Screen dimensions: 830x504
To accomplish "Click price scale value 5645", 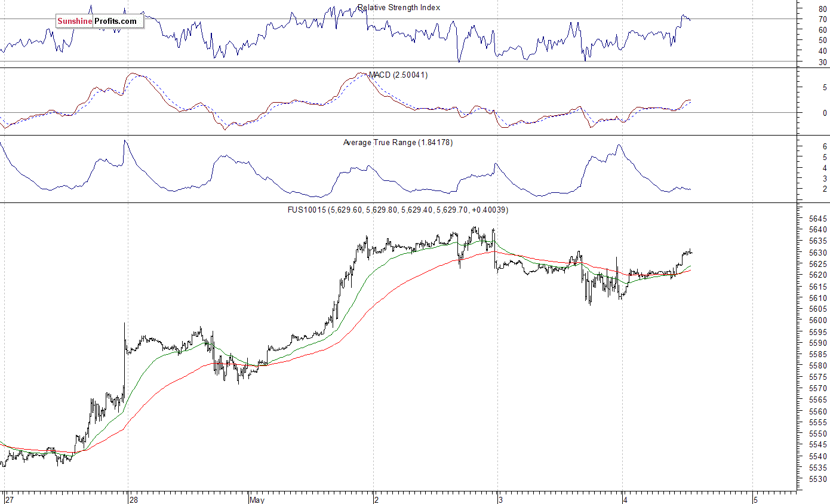I will [818, 219].
